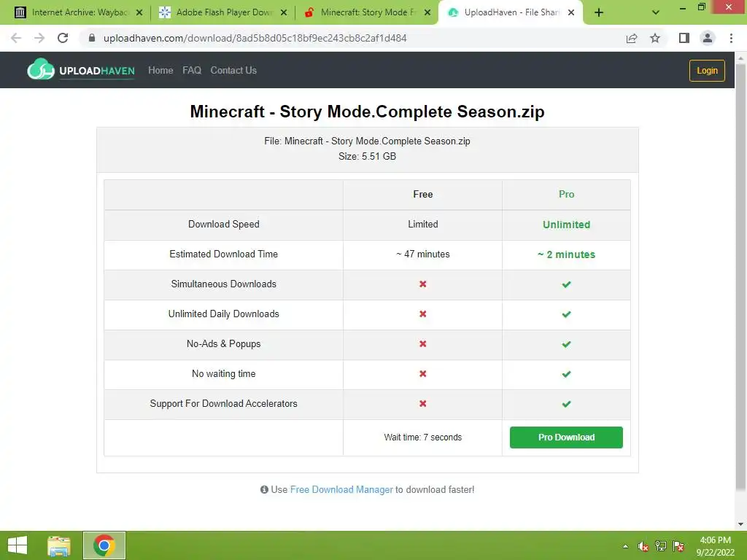Open the Windows Start button

18,545
